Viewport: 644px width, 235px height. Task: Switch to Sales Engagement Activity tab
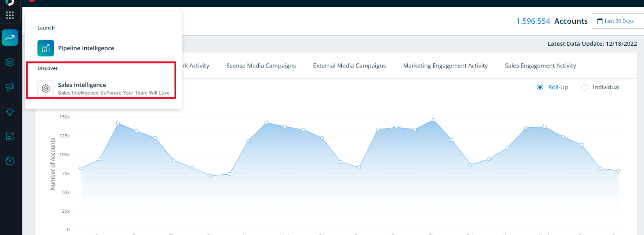(x=540, y=66)
